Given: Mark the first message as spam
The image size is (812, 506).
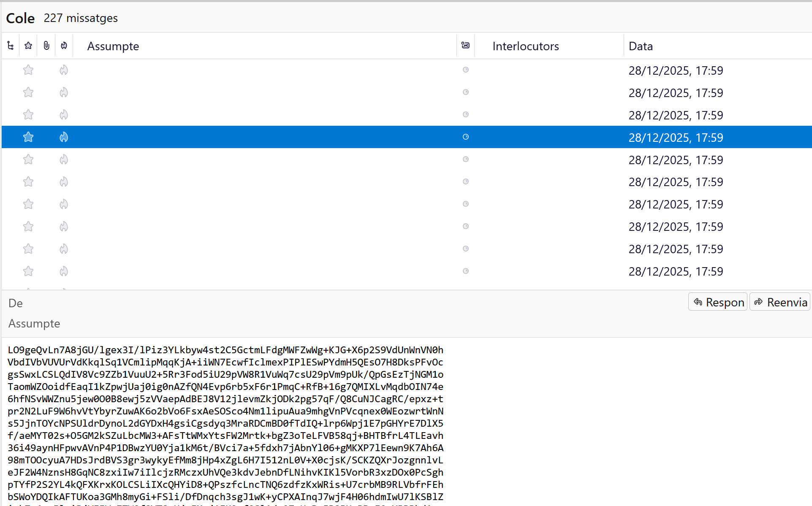Looking at the screenshot, I should click(x=64, y=70).
